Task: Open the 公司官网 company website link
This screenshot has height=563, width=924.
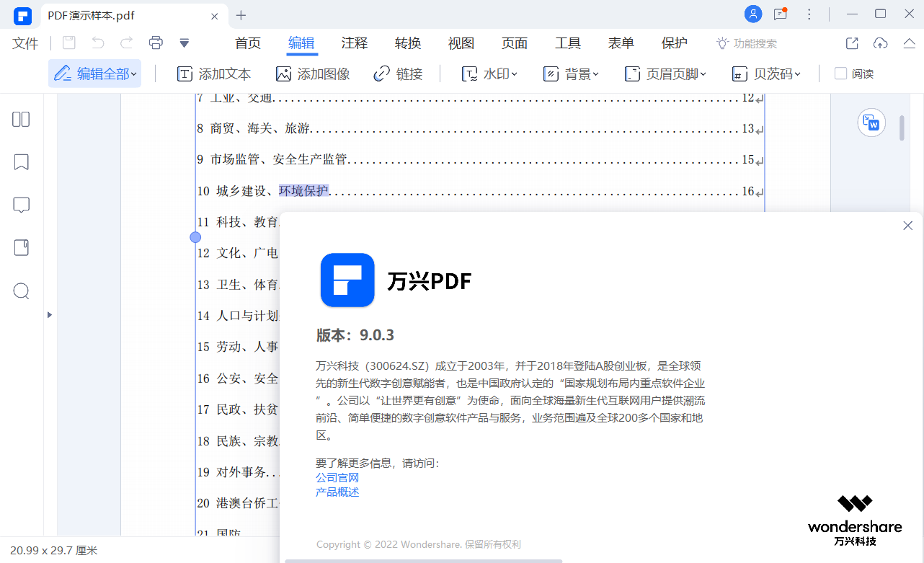Action: (337, 477)
